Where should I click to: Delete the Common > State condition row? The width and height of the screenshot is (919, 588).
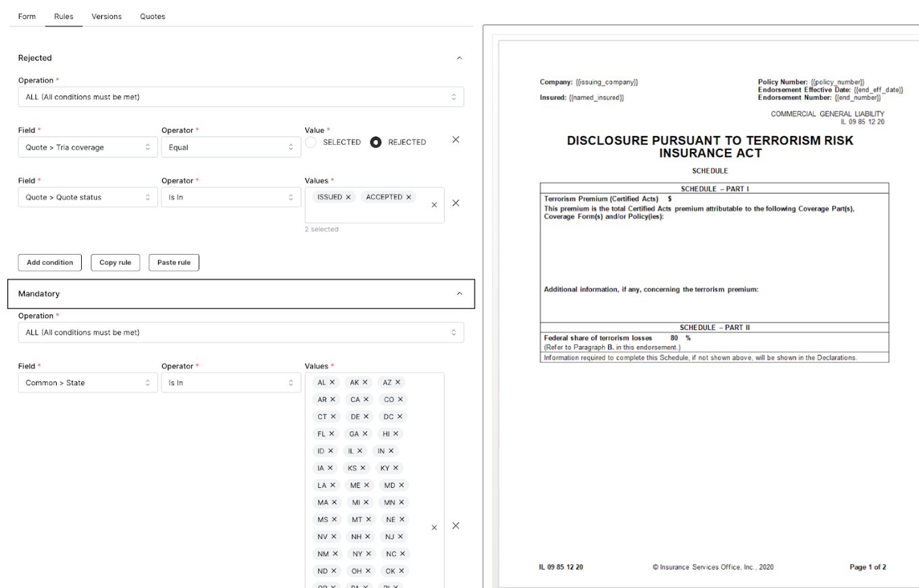[x=455, y=526]
